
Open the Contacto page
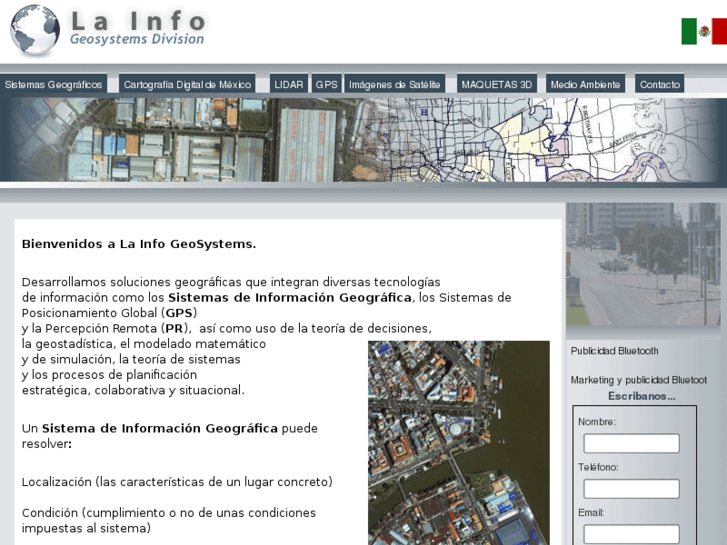pyautogui.click(x=660, y=85)
